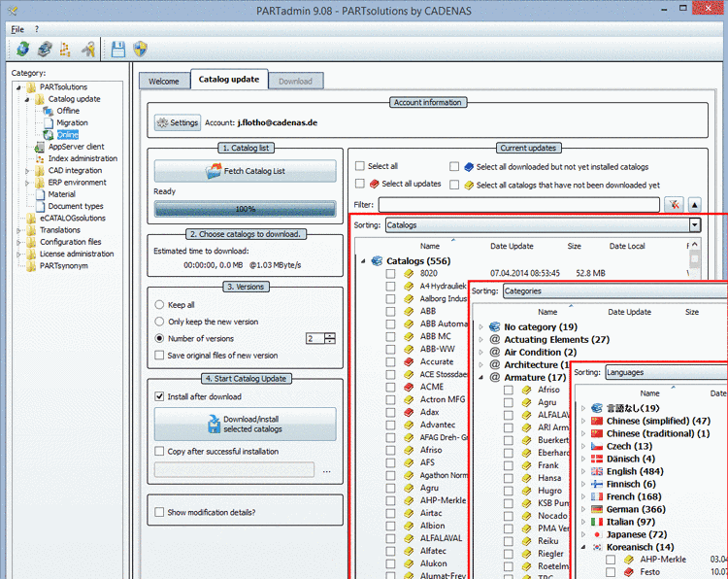Click the Settings button

[178, 122]
